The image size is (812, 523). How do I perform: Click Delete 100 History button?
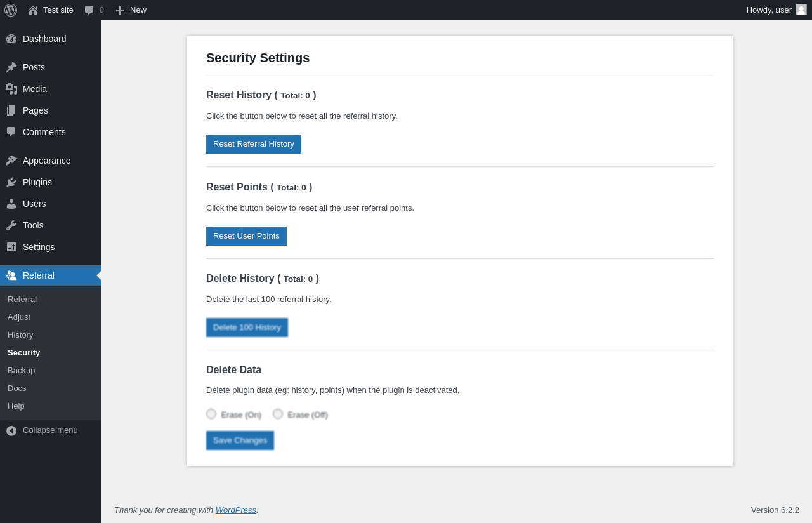tap(247, 328)
